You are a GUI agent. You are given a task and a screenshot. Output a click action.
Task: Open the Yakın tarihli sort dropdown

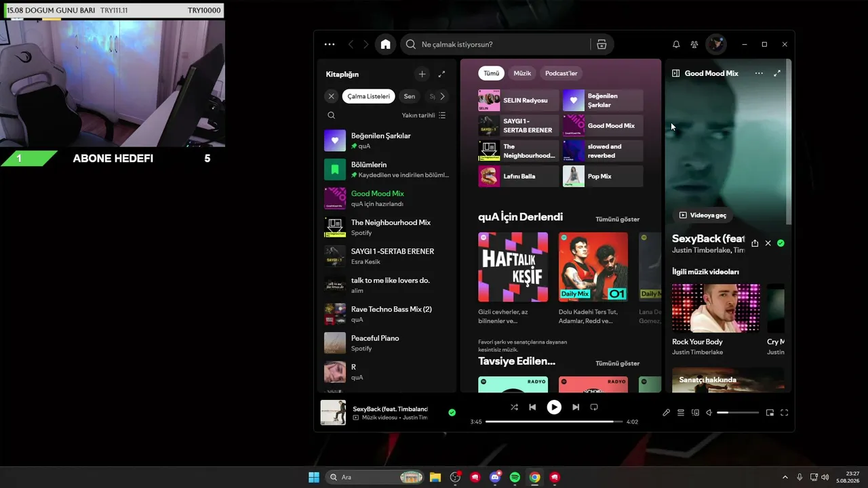424,115
